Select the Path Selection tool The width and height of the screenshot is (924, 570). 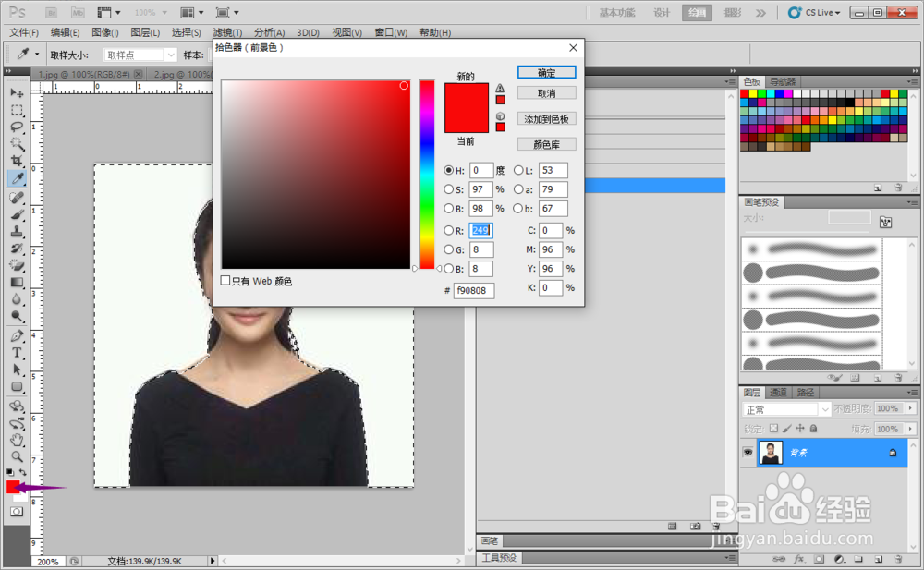[x=17, y=370]
